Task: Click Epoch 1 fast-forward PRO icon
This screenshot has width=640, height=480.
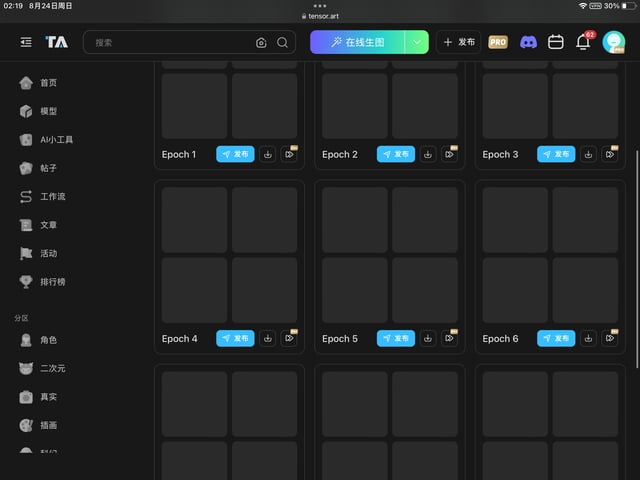Action: click(x=289, y=154)
